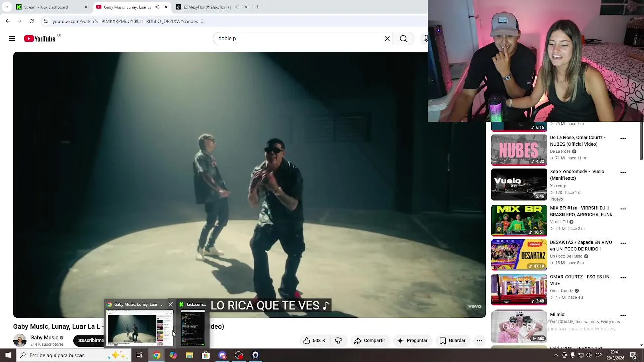Open Microsoft Store from the taskbar
Image resolution: width=644 pixels, height=362 pixels.
[206, 355]
